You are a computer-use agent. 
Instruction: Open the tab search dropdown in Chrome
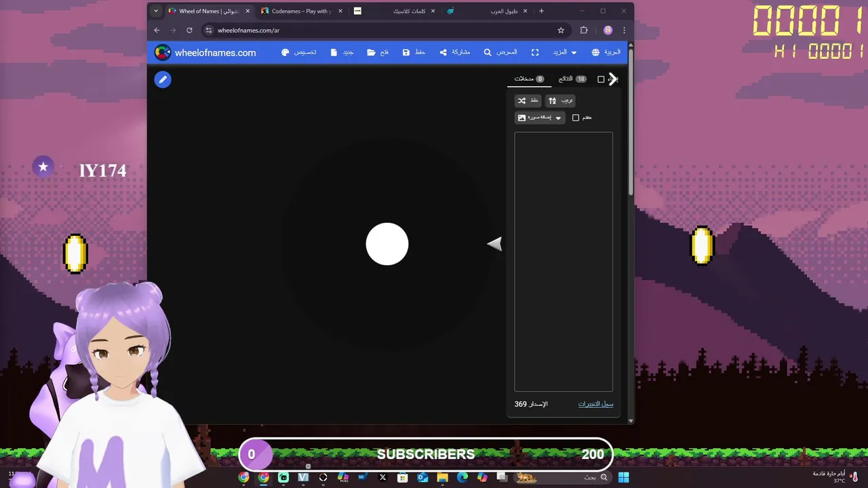coord(156,11)
